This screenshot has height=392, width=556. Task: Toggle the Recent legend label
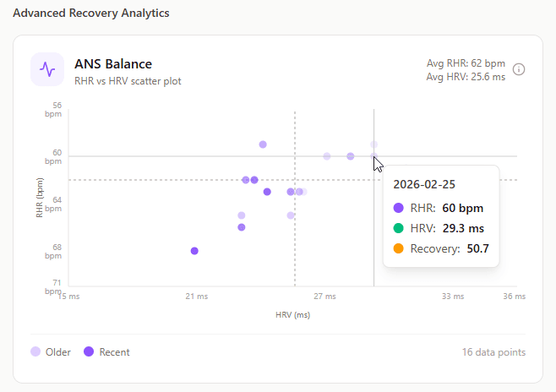[x=114, y=352]
